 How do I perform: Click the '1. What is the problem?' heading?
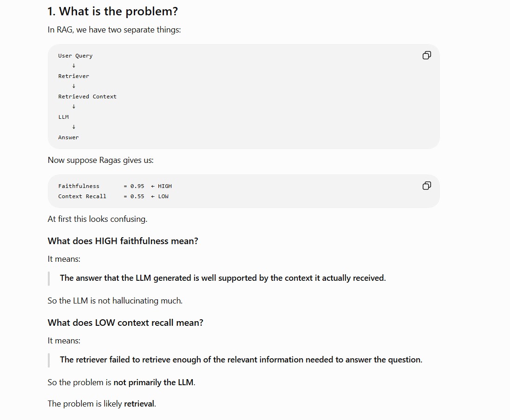coord(112,12)
